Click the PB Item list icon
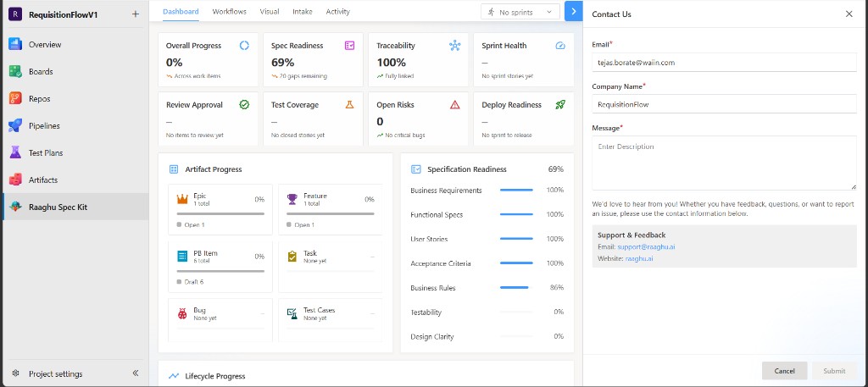This screenshot has height=387, width=868. (182, 257)
